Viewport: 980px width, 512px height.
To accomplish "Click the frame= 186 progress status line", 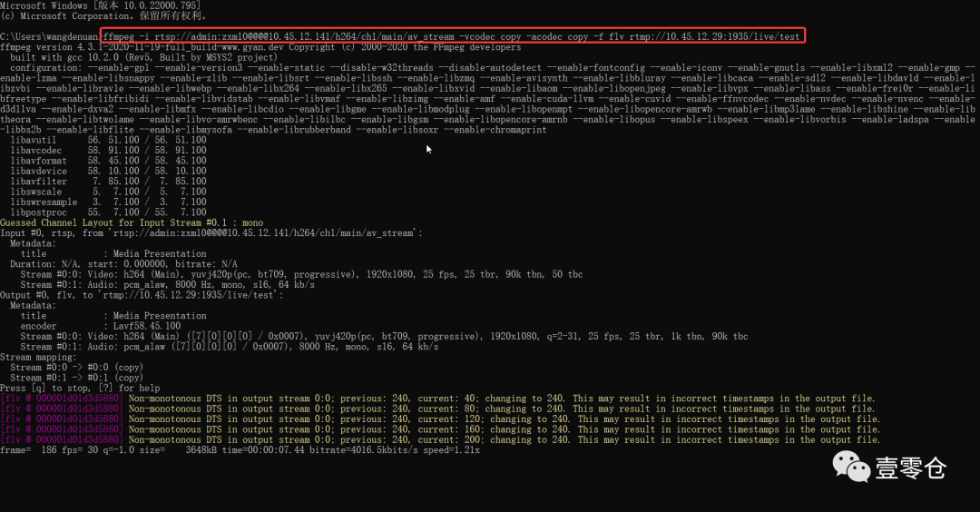I will (240, 450).
